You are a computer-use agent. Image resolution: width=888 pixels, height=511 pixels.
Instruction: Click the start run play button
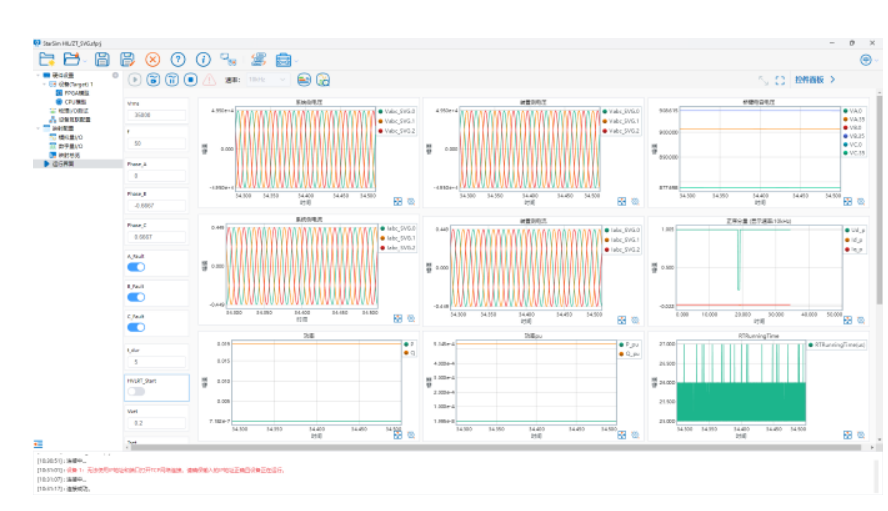click(x=135, y=80)
